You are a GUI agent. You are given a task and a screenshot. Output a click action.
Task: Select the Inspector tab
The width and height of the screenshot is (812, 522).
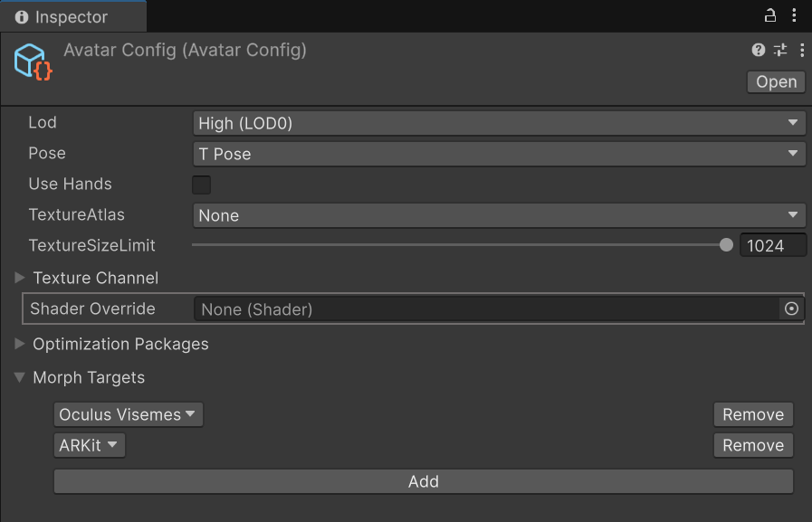tap(71, 17)
